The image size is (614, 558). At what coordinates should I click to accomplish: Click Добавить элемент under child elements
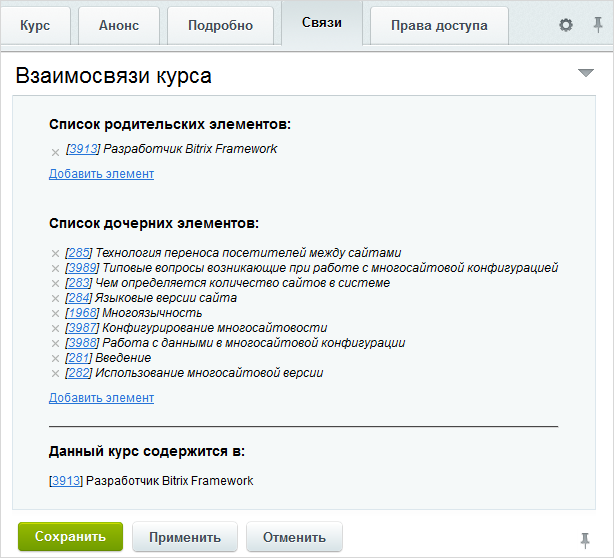click(101, 397)
